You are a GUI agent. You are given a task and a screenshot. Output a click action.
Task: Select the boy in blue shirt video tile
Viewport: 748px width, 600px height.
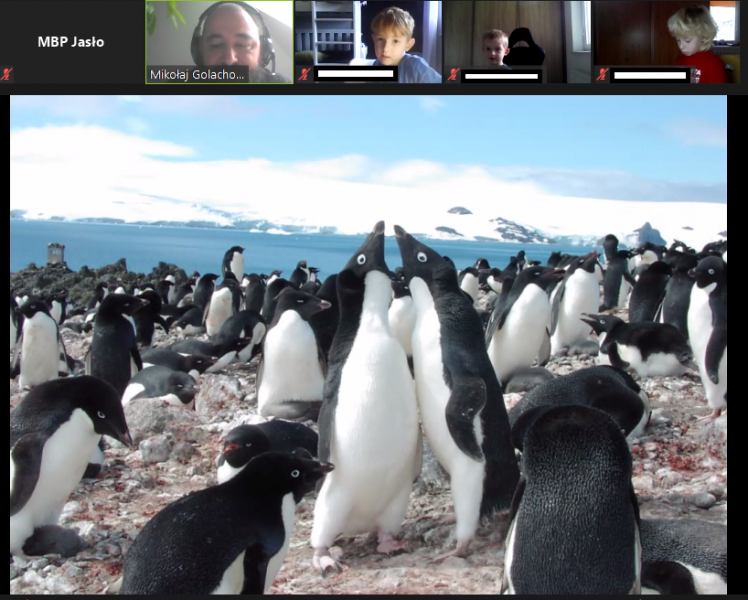tap(368, 42)
